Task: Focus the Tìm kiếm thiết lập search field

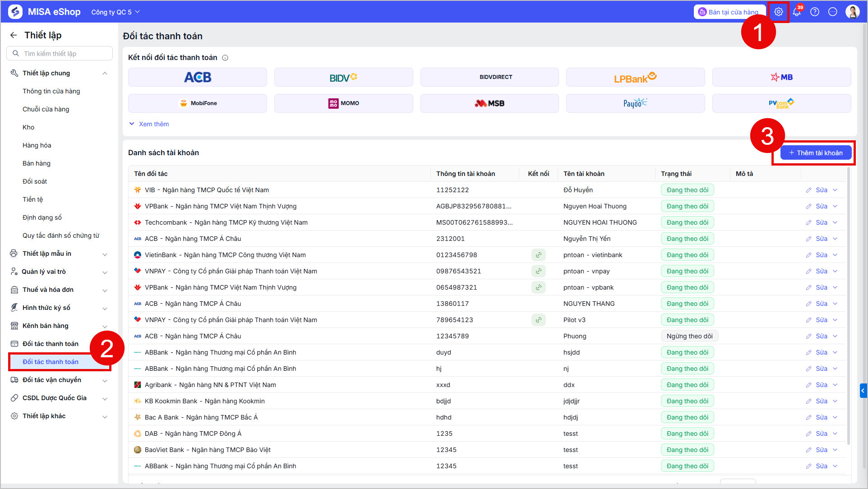Action: pyautogui.click(x=60, y=53)
